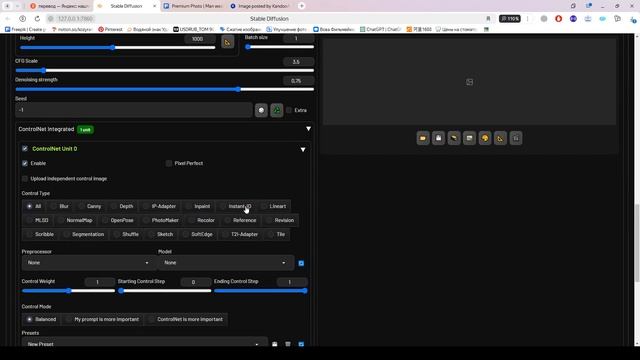Collapse the ControlNet Unit 0 panel
Image resolution: width=640 pixels, height=360 pixels.
(303, 149)
